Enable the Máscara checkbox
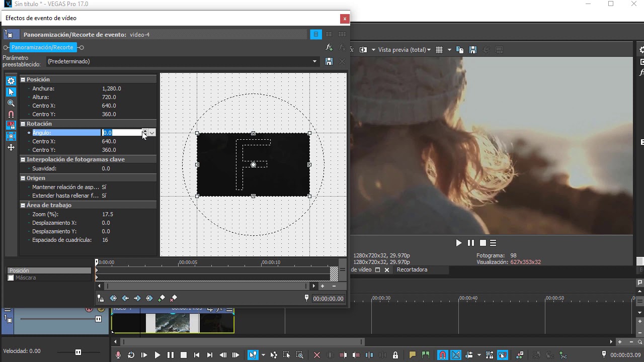644x362 pixels. coord(11,278)
